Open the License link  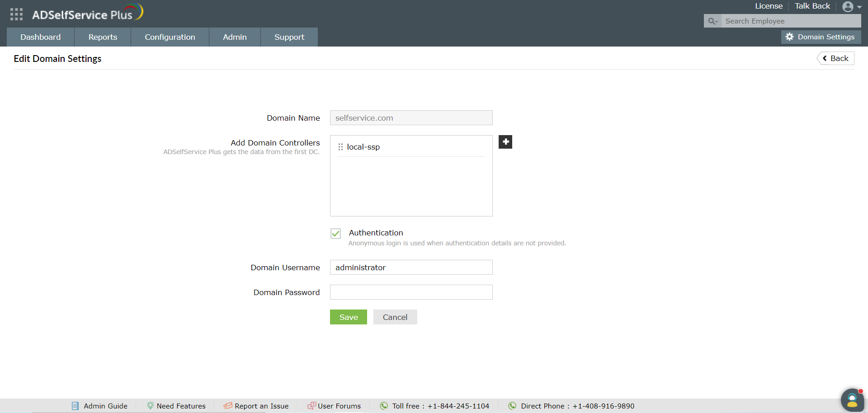pyautogui.click(x=769, y=6)
